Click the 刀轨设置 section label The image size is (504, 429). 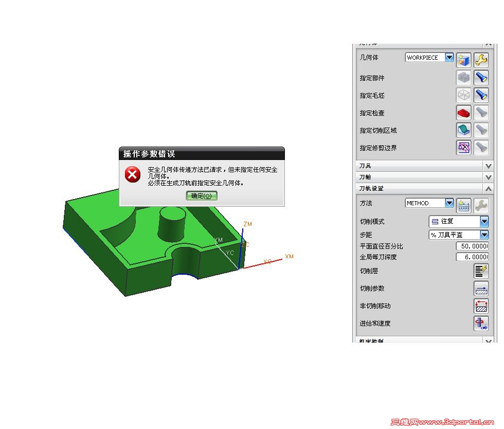coord(371,188)
